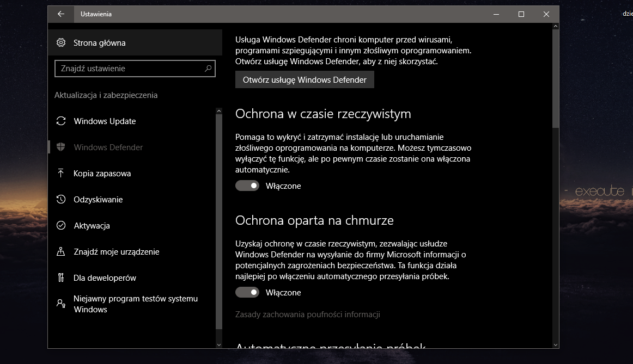Click the Odzyskiwanie recovery clock icon

(x=62, y=199)
